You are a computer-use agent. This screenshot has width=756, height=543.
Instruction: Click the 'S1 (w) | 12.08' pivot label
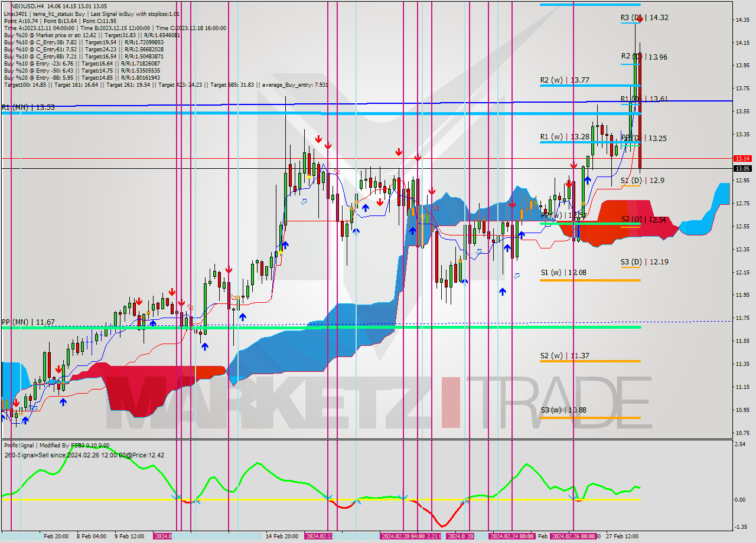pos(565,273)
